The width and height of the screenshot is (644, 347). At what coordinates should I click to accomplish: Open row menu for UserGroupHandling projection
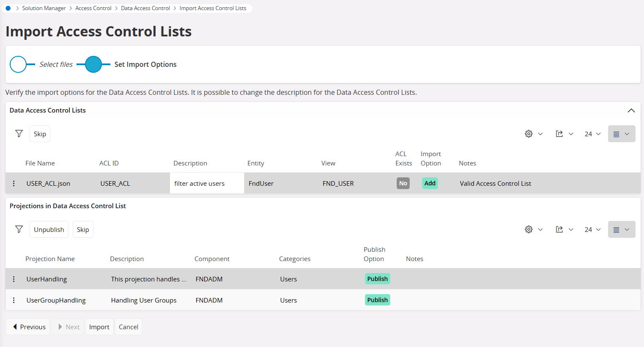[x=14, y=300]
